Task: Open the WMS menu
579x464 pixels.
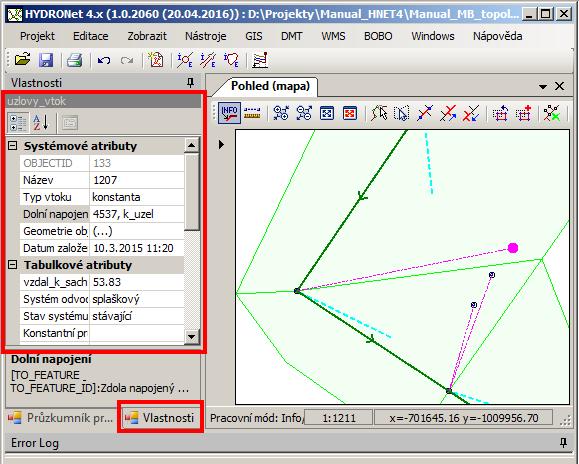Action: point(333,36)
